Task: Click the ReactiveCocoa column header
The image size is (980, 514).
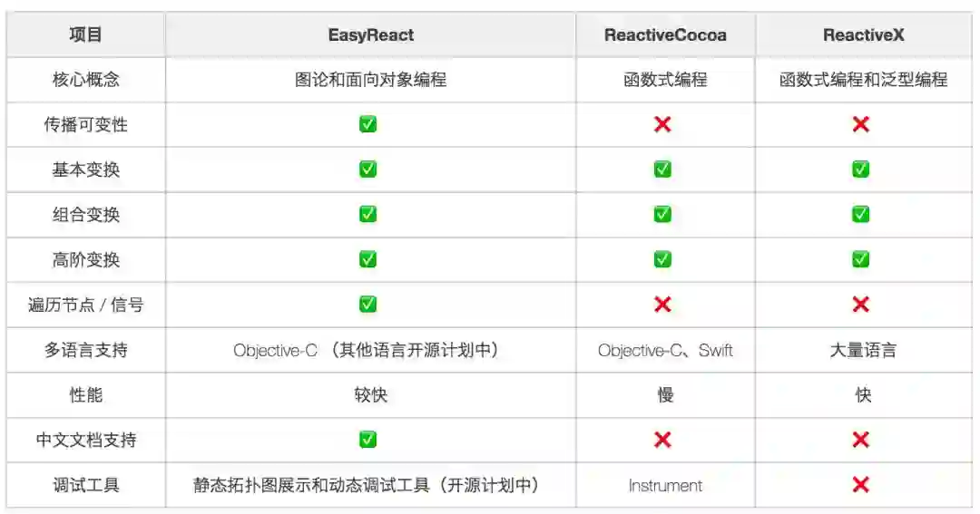Action: 665,35
